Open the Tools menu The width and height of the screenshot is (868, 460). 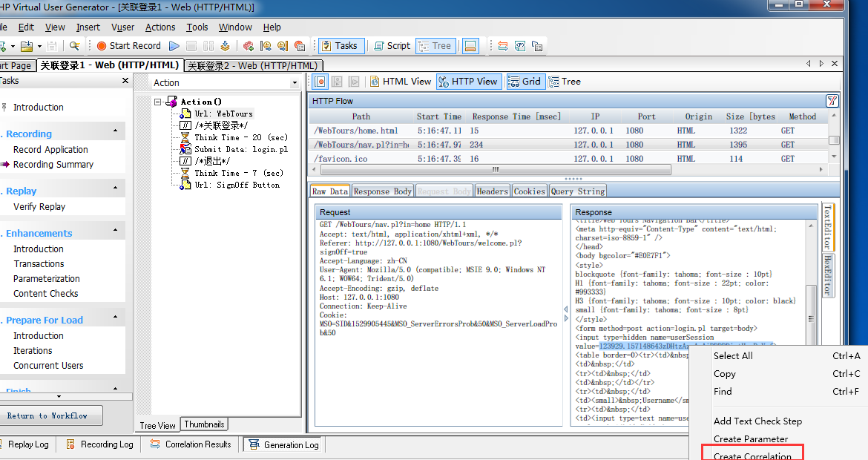click(x=197, y=27)
